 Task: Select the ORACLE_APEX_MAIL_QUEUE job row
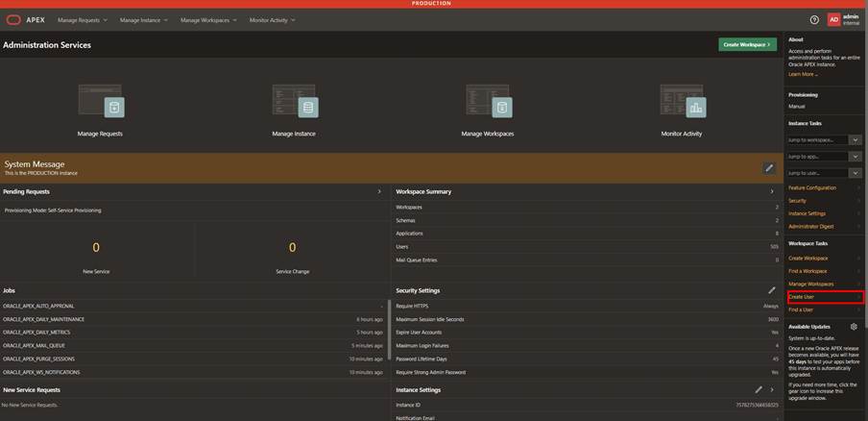(x=193, y=346)
